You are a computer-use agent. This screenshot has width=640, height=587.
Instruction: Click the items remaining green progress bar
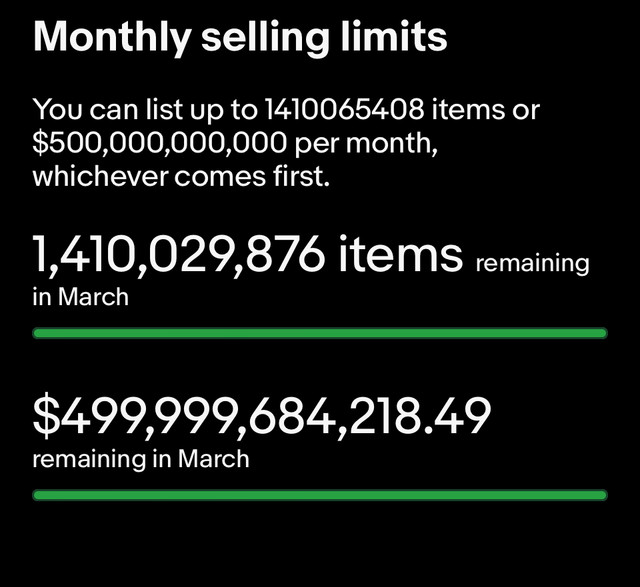point(320,333)
